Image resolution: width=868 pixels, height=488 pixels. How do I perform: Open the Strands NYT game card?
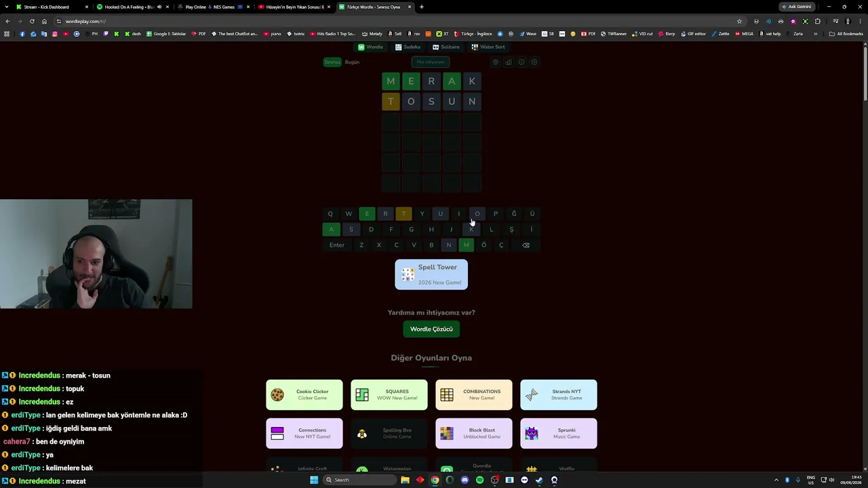tap(559, 395)
